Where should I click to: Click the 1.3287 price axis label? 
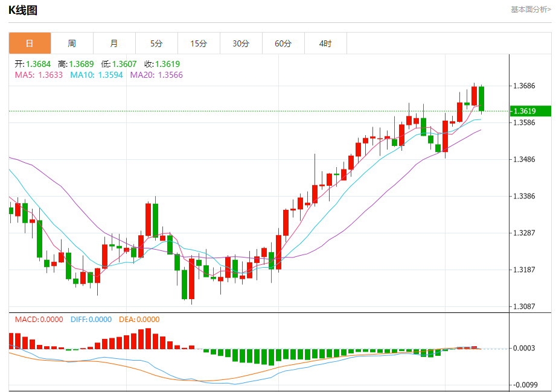[x=524, y=233]
